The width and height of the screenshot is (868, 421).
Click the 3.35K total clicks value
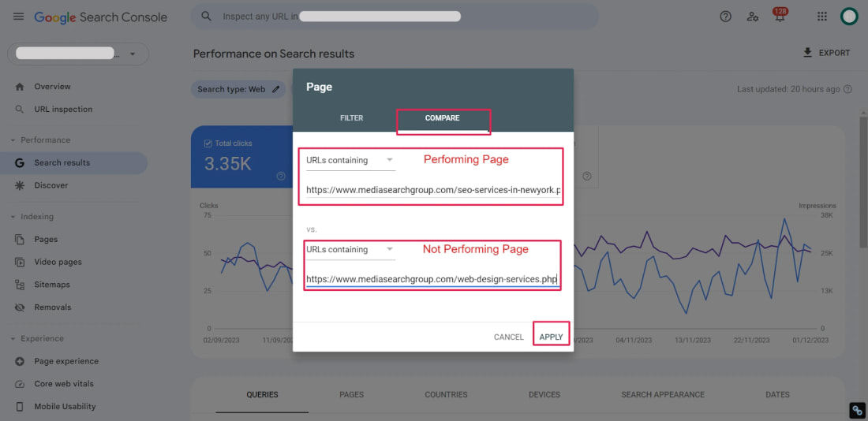pos(228,164)
